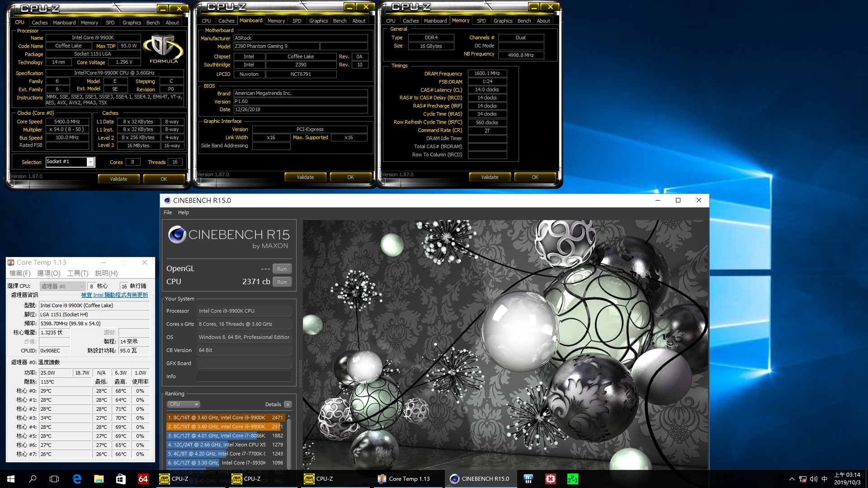The image size is (868, 488).
Task: Open Task View on the taskbar
Action: (x=54, y=479)
